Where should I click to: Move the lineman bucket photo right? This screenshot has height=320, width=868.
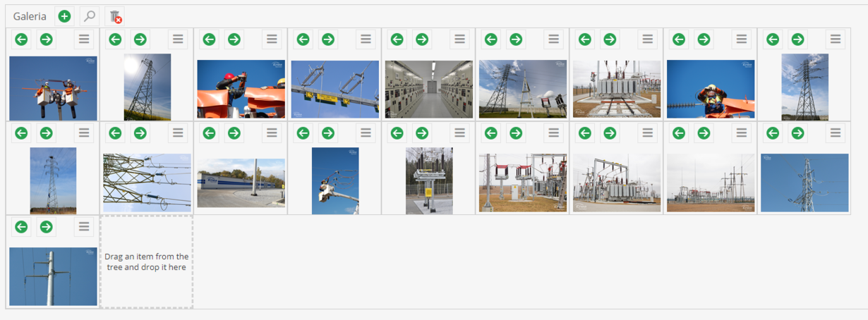[x=46, y=39]
